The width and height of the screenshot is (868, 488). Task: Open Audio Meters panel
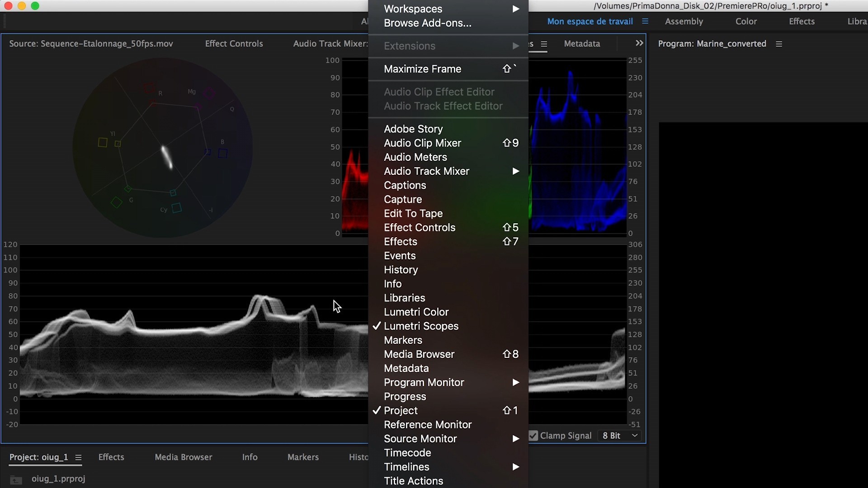tap(448, 157)
